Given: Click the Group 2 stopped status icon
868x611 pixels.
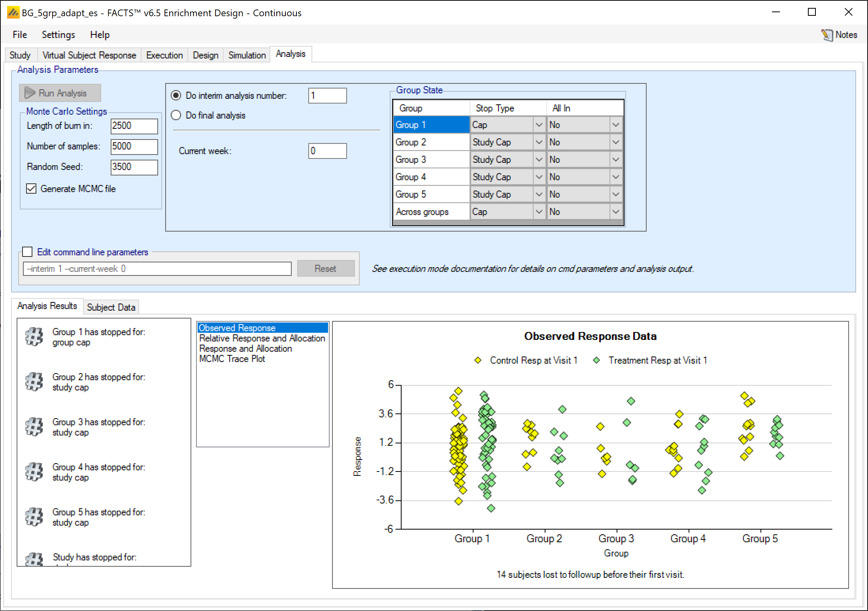Looking at the screenshot, I should (x=34, y=382).
